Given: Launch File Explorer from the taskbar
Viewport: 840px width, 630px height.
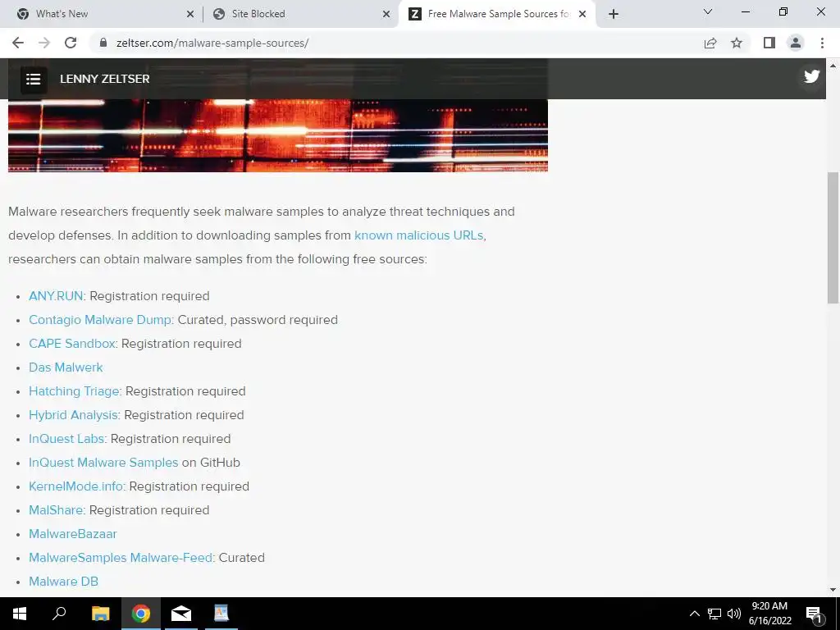Looking at the screenshot, I should [x=100, y=614].
